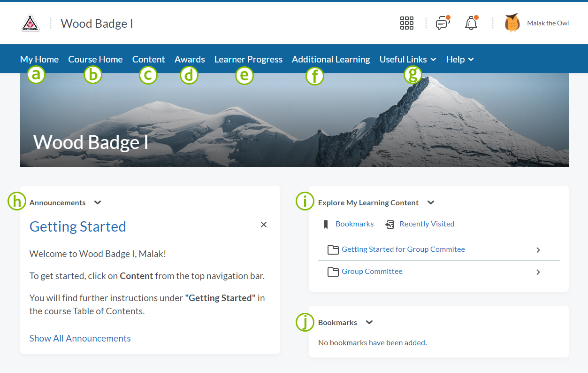Image resolution: width=588 pixels, height=373 pixels.
Task: Click the Wood Badge I header title
Action: tap(97, 23)
